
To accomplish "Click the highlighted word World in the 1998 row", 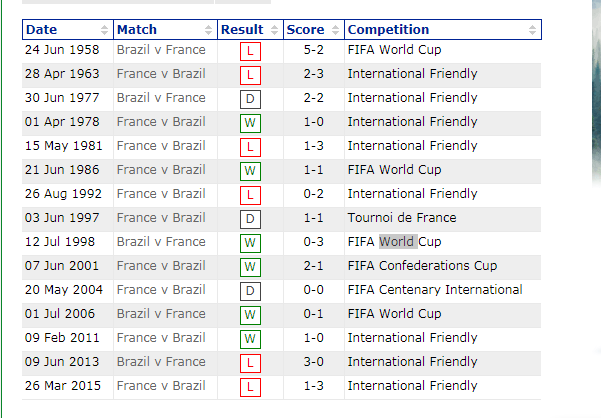I will (398, 242).
